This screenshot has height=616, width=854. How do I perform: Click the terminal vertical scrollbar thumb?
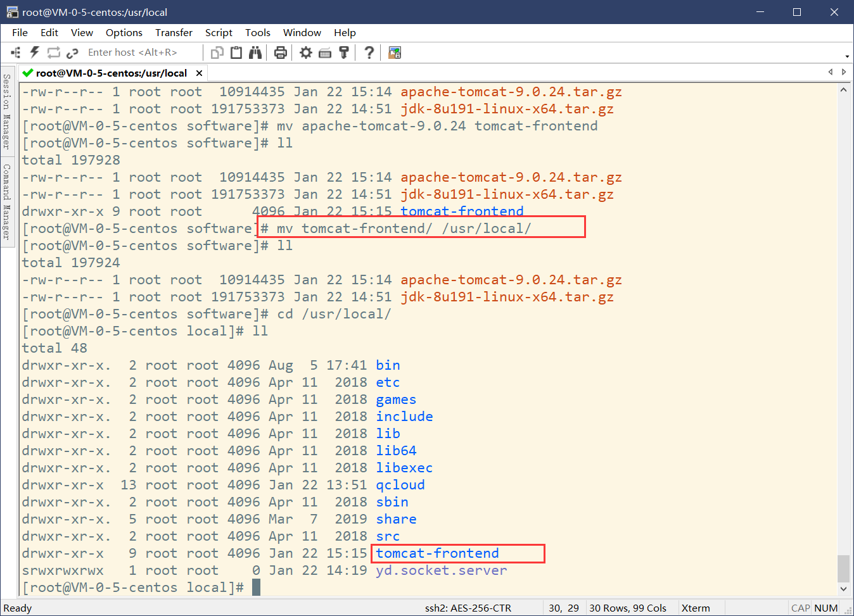pyautogui.click(x=843, y=569)
